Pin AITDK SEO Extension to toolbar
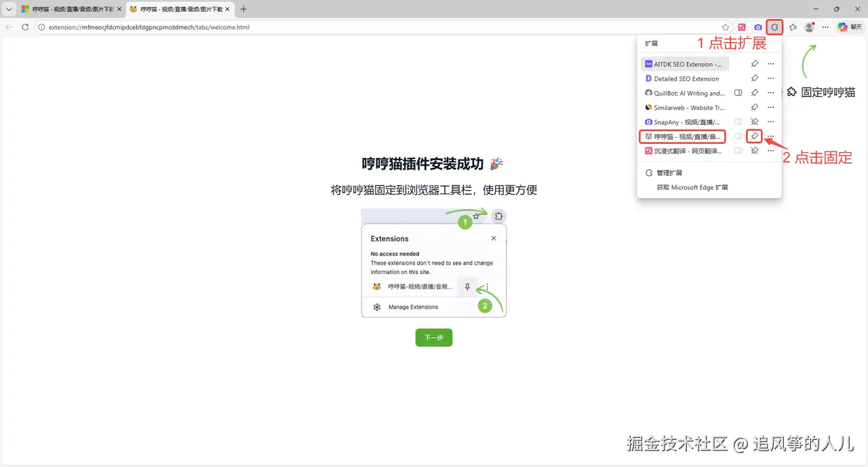The image size is (868, 467). (x=754, y=64)
